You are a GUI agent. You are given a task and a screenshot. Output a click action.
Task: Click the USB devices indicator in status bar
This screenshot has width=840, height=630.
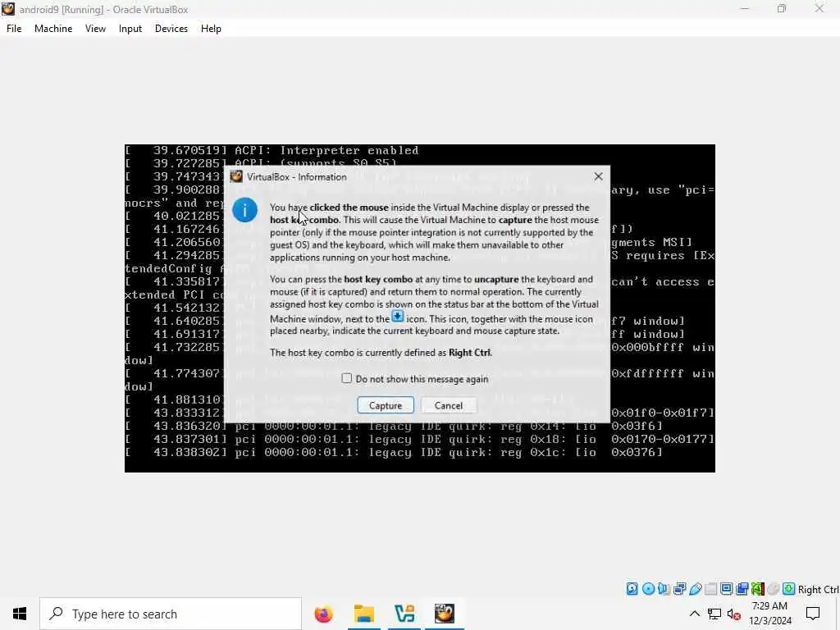[696, 589]
